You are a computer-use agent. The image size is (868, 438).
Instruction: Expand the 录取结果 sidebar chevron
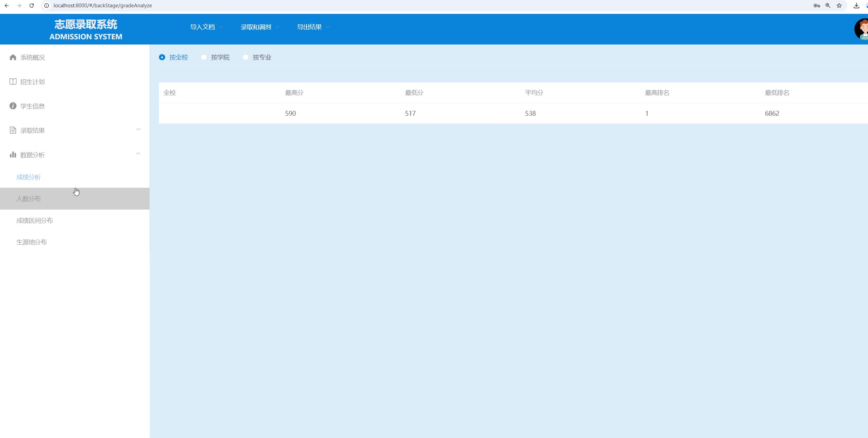click(138, 129)
